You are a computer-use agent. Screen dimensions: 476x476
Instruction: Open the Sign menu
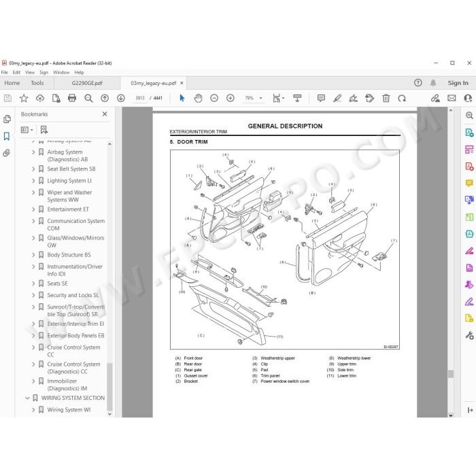(x=44, y=72)
